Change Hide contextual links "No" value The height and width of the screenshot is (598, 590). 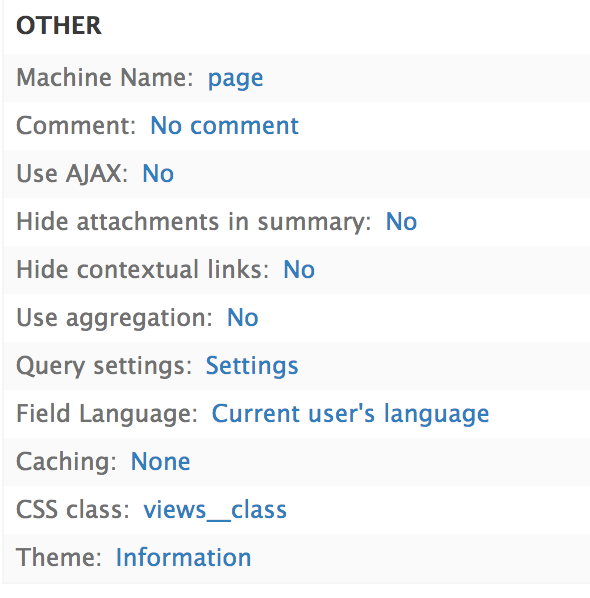pos(299,270)
